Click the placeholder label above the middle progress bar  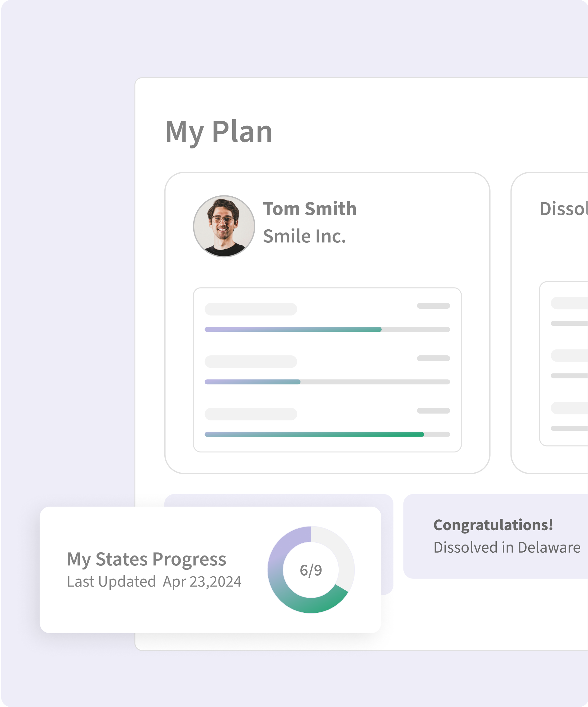point(251,362)
